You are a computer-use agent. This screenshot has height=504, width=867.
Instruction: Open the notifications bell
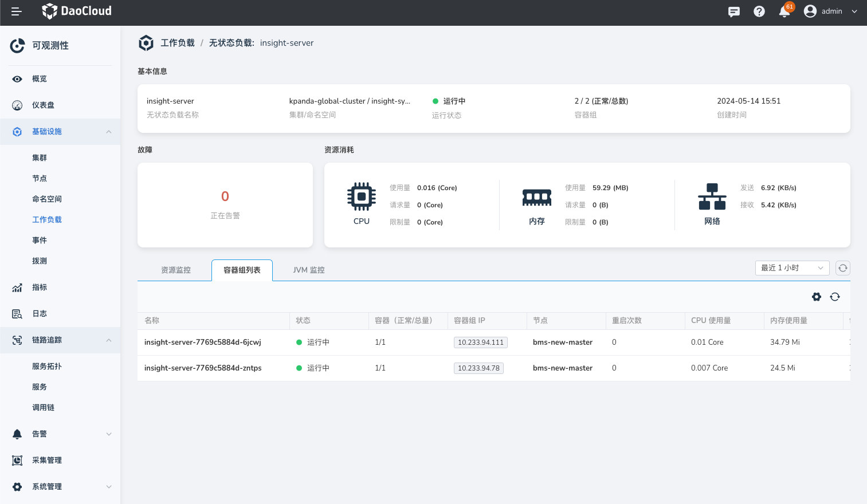tap(784, 11)
